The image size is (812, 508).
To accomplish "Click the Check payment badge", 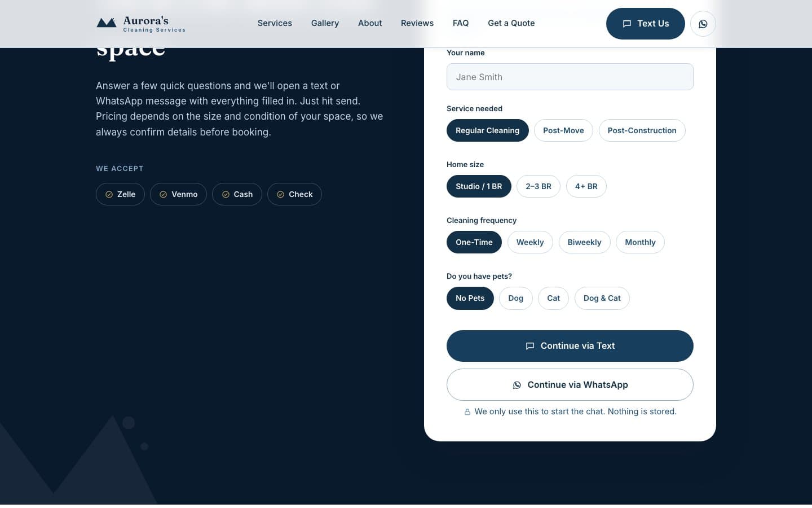I will [x=294, y=194].
